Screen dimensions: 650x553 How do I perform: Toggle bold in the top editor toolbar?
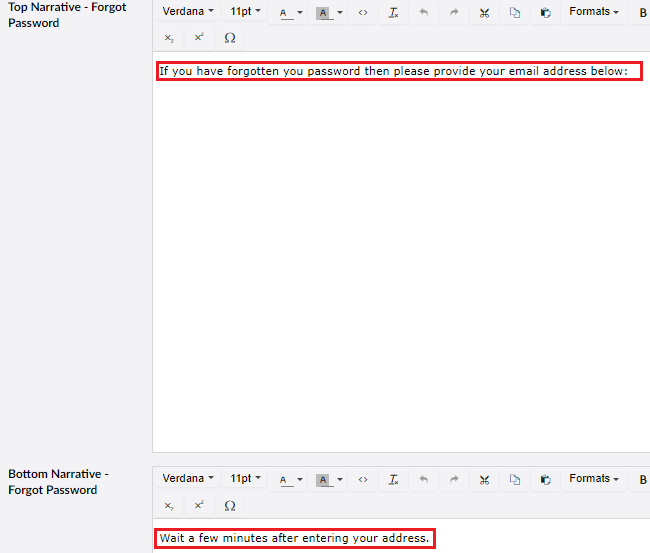coord(643,13)
